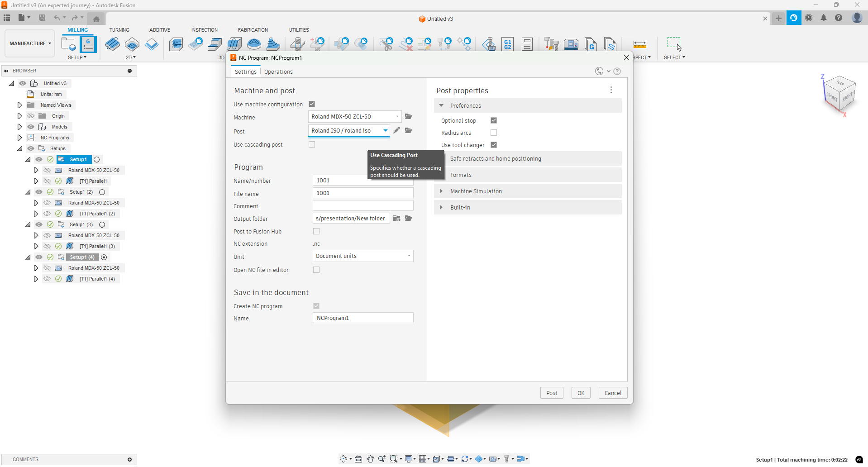Screen dimensions: 868x467
Task: Click the Select window-selection icon
Action: [x=674, y=44]
